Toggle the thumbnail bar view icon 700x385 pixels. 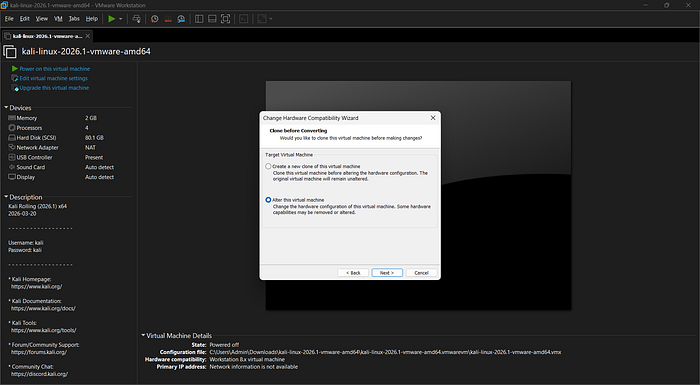[212, 19]
